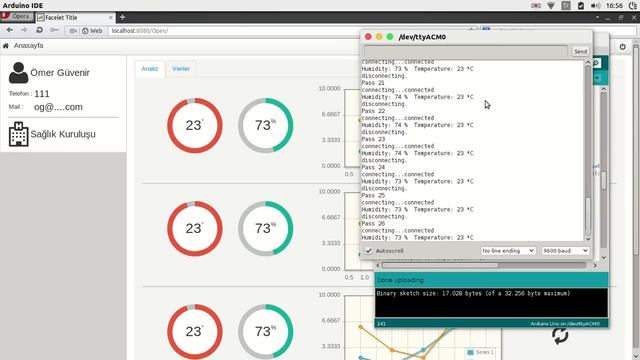Click the Pass 21 line in serial output

(373, 83)
